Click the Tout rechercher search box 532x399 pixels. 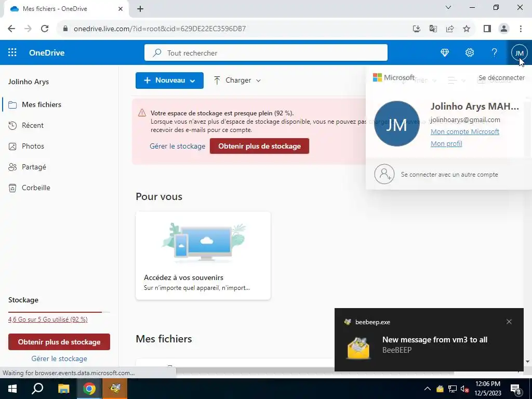[x=265, y=53]
